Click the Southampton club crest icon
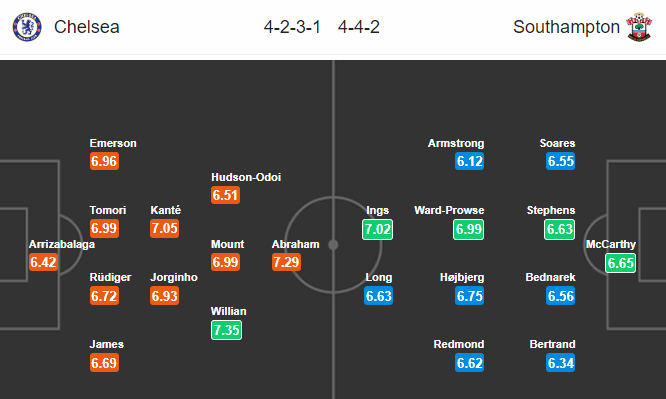The width and height of the screenshot is (666, 399). coord(639,27)
